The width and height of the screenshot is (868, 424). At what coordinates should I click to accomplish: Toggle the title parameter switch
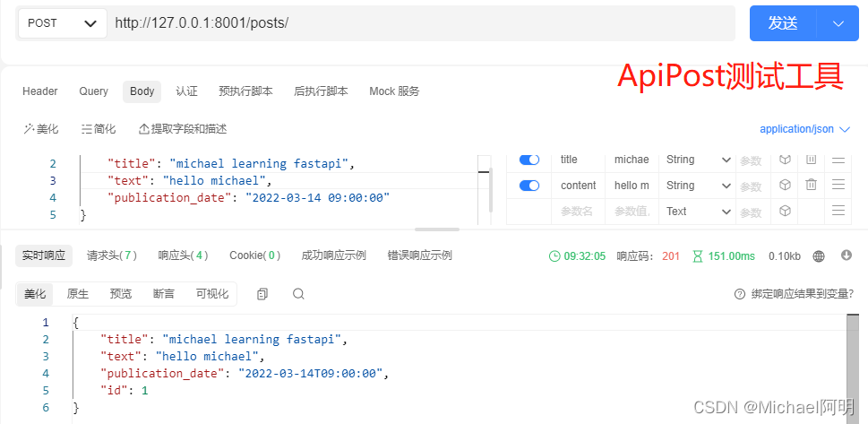click(x=529, y=160)
